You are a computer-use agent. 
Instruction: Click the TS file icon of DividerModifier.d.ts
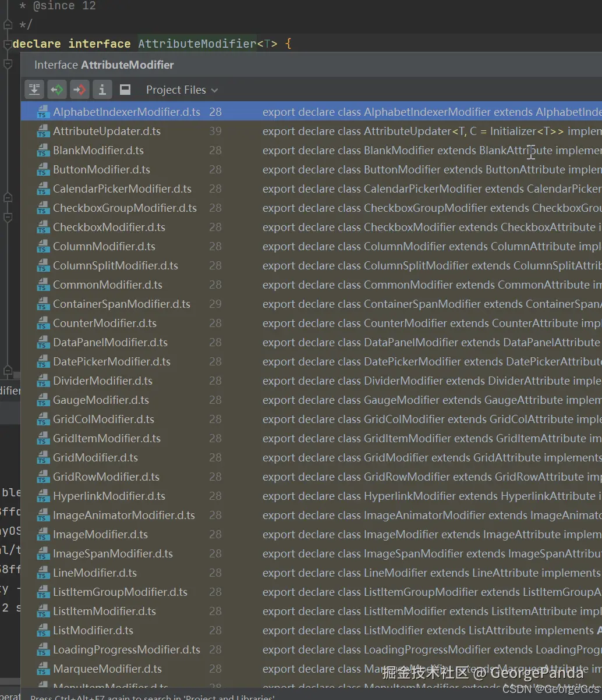pos(43,381)
